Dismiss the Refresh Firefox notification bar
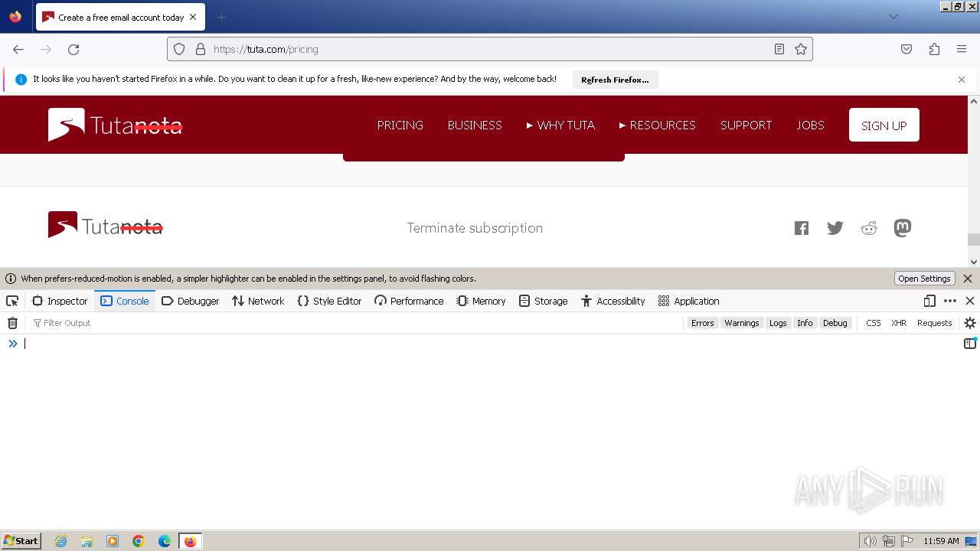This screenshot has width=980, height=551. point(962,80)
